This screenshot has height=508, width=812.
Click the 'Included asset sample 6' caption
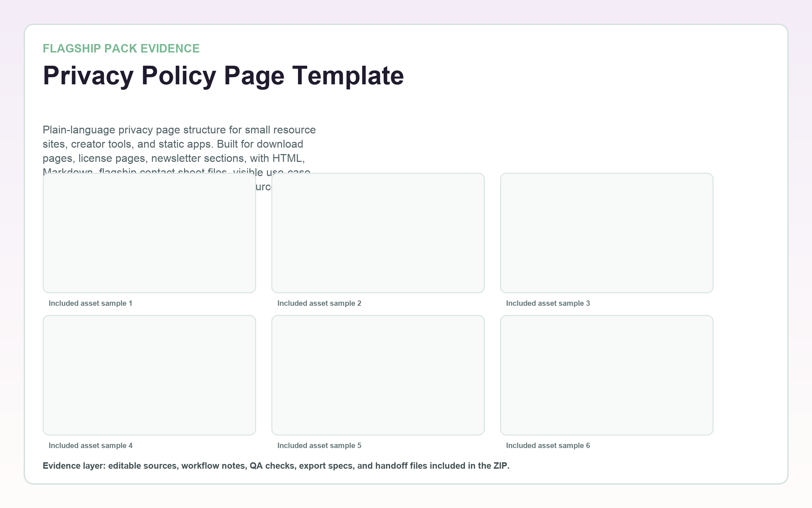click(x=548, y=446)
